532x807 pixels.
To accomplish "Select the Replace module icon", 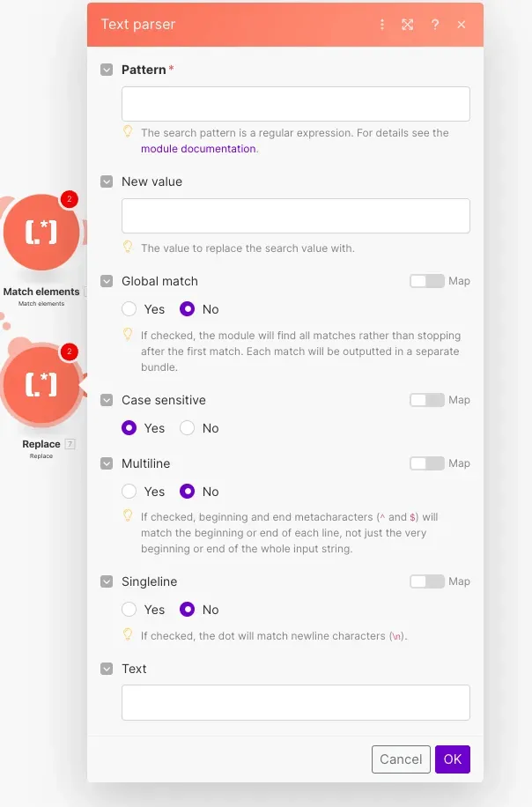I will click(x=41, y=384).
